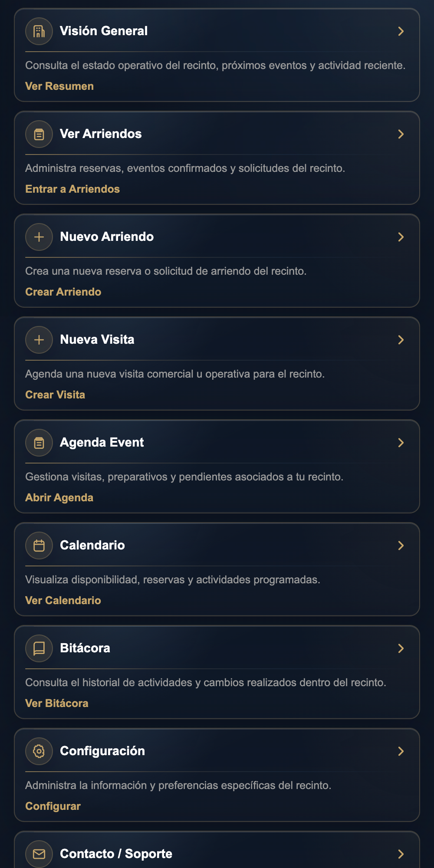The image size is (434, 868).
Task: Click the building icon for Visión General
Action: click(x=39, y=31)
